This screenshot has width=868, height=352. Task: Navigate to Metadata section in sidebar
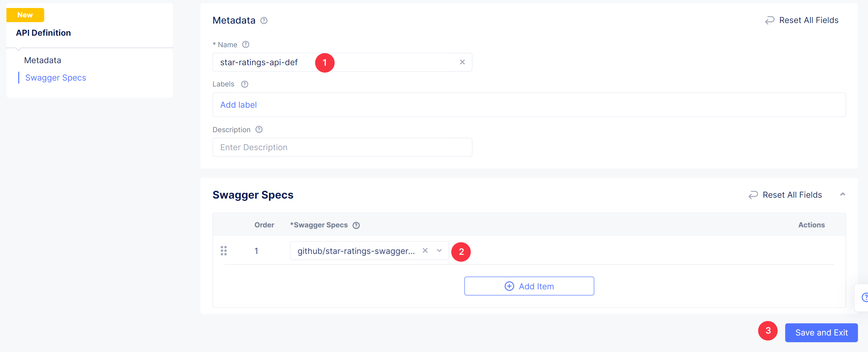pos(41,60)
